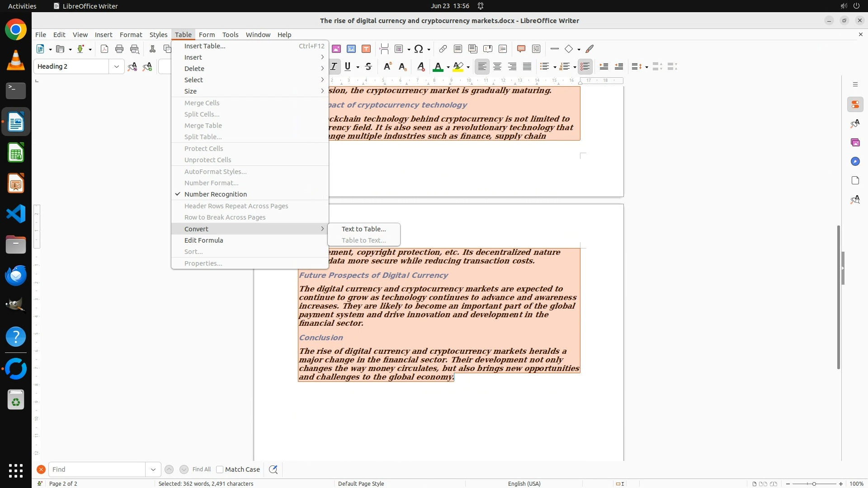The height and width of the screenshot is (488, 868).
Task: Expand the paragraph style dropdown arrow
Action: click(x=117, y=67)
